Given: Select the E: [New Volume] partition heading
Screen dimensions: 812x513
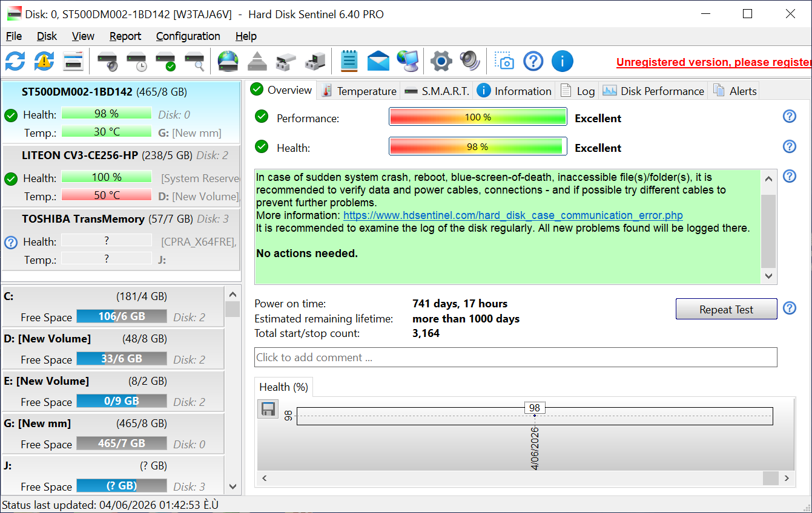Looking at the screenshot, I should point(47,381).
